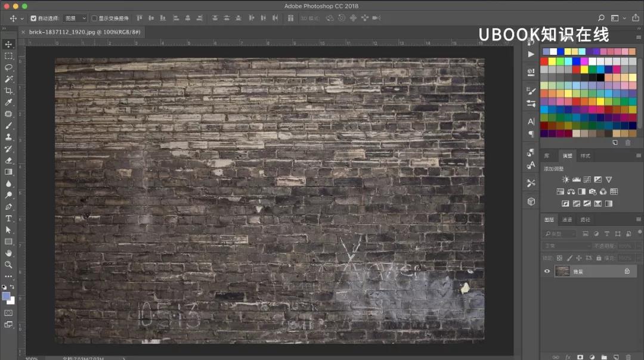Add a Brightness/Contrast adjustment

point(565,179)
